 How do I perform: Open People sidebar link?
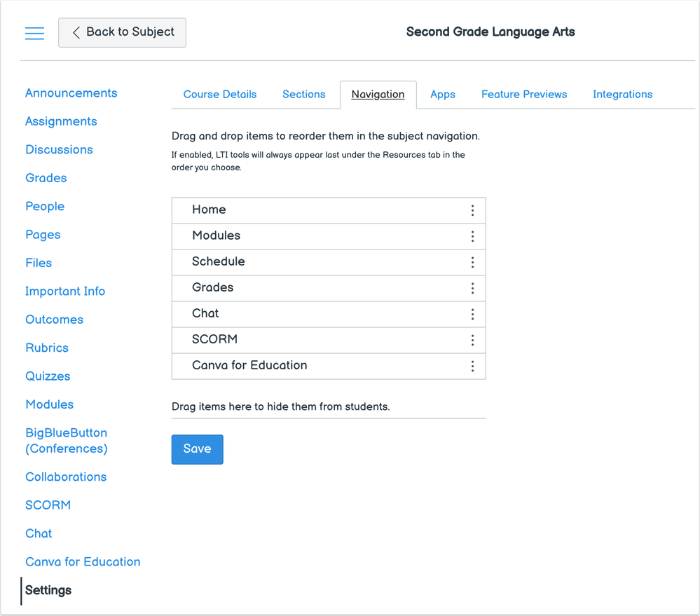pyautogui.click(x=45, y=206)
